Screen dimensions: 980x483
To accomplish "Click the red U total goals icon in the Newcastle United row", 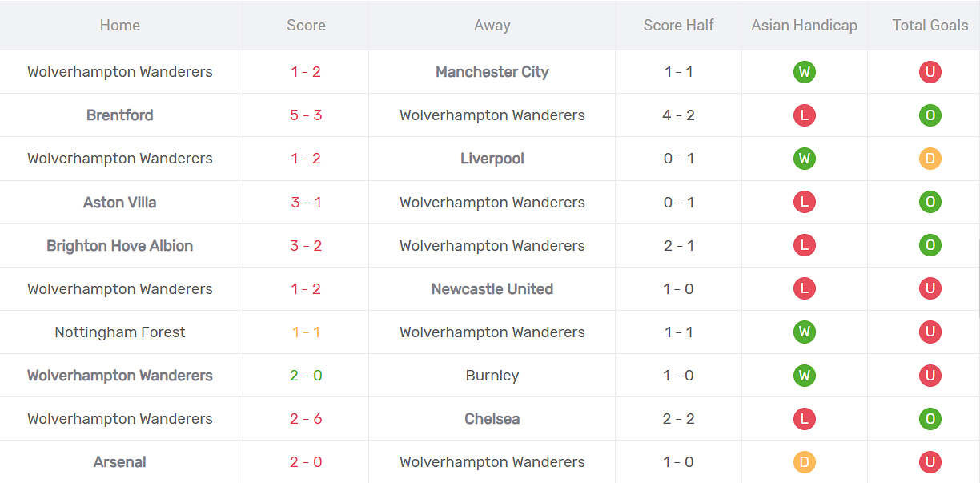I will (x=930, y=288).
